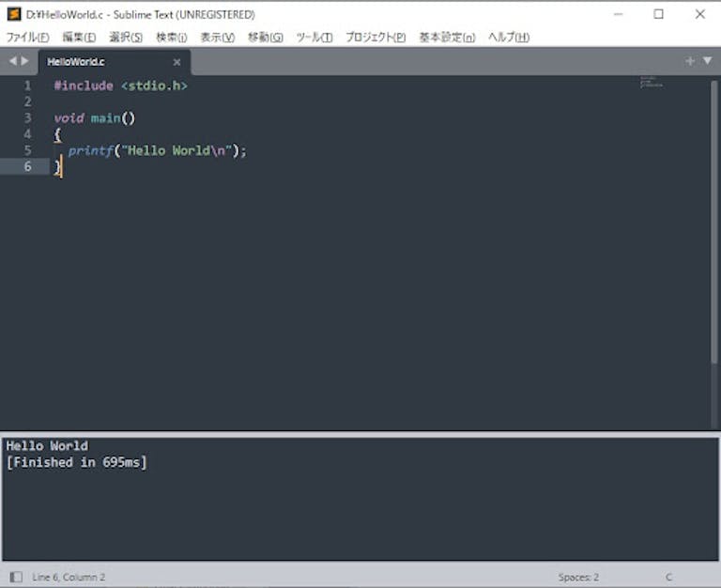Change syntax via C language indicator
The width and height of the screenshot is (721, 588).
[668, 577]
